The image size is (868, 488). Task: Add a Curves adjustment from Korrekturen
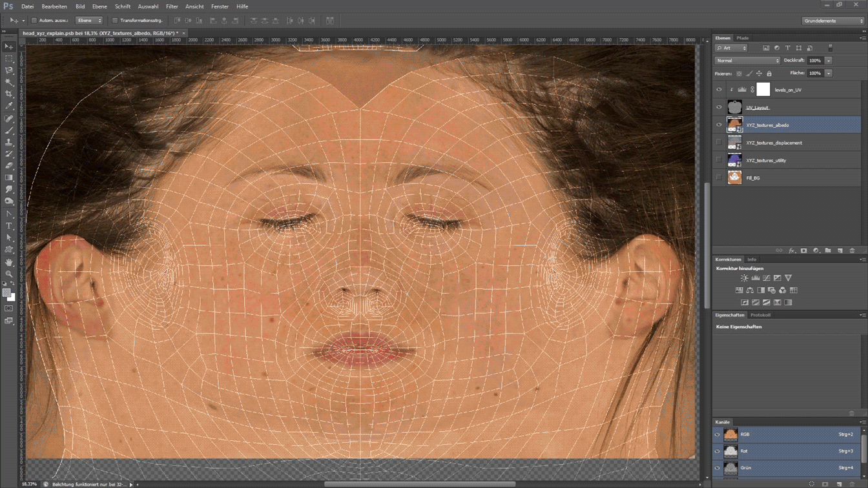click(x=766, y=278)
